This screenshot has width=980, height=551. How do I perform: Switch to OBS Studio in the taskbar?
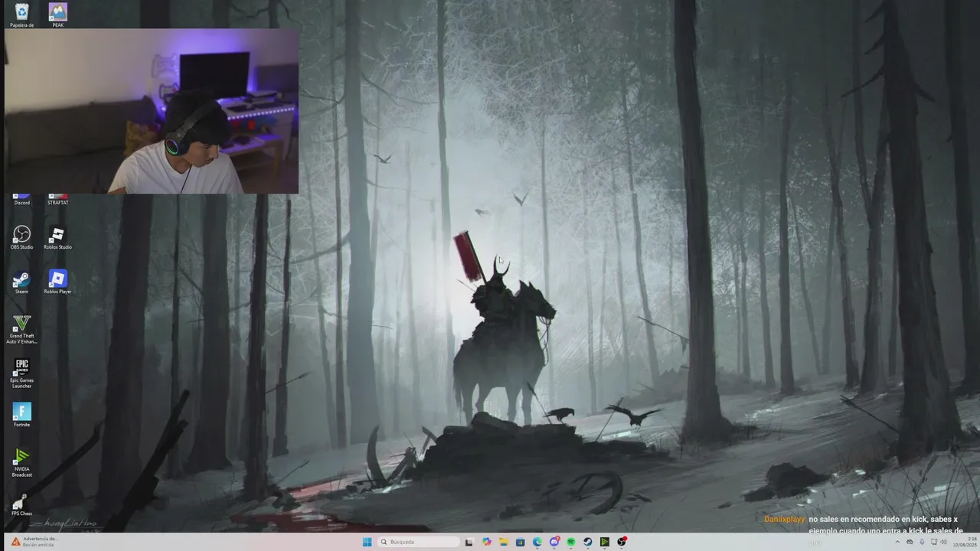click(x=622, y=542)
